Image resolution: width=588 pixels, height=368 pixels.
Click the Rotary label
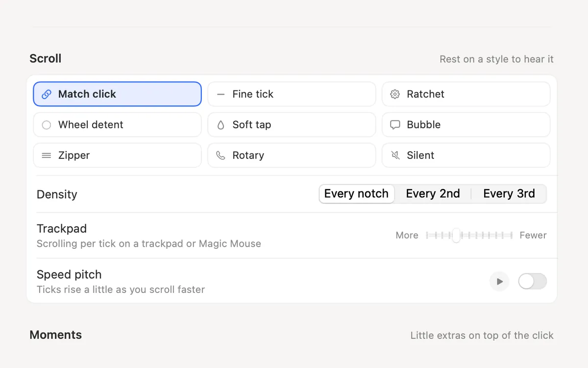[248, 156]
